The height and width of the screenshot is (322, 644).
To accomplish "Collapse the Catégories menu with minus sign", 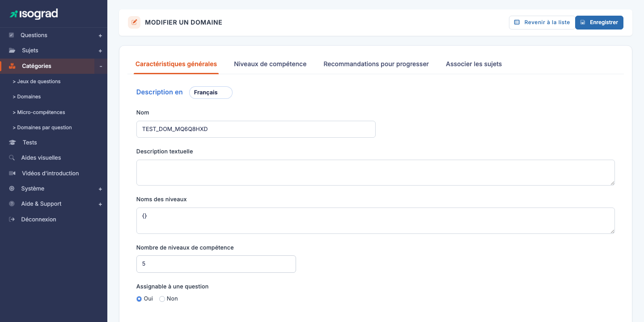I will 101,66.
